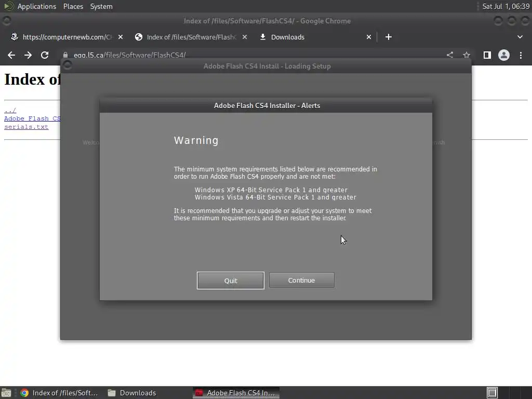Viewport: 532px width, 399px height.
Task: Click the clock showing Sat Jul 1
Action: (506, 6)
